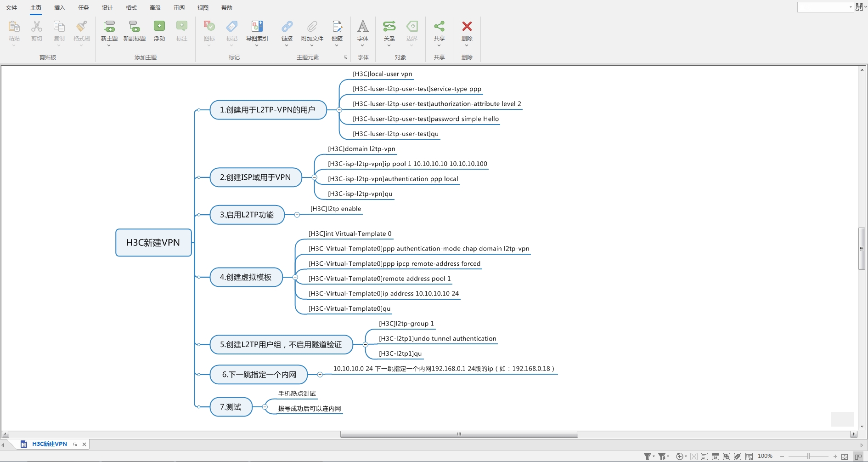Close the 'H3C新建VPN' document tab

tap(84, 444)
